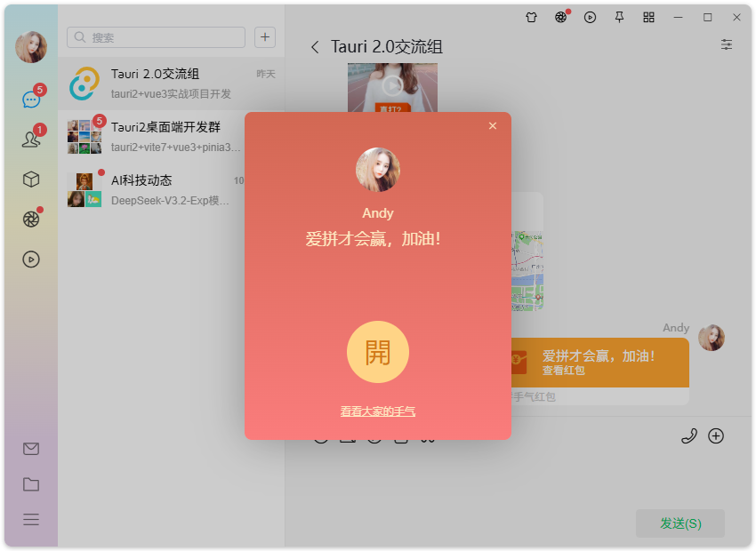Expand the sidebar hamburger menu
The width and height of the screenshot is (756, 551).
point(31,520)
